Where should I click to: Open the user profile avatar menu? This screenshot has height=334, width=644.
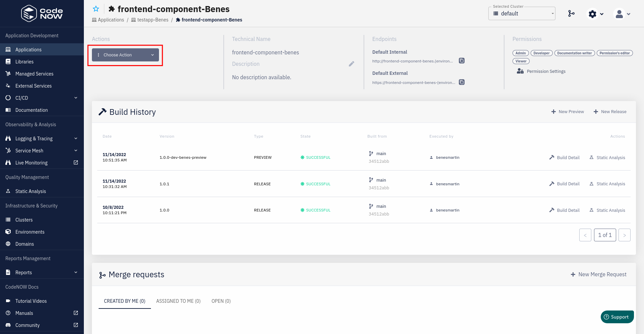pyautogui.click(x=619, y=14)
